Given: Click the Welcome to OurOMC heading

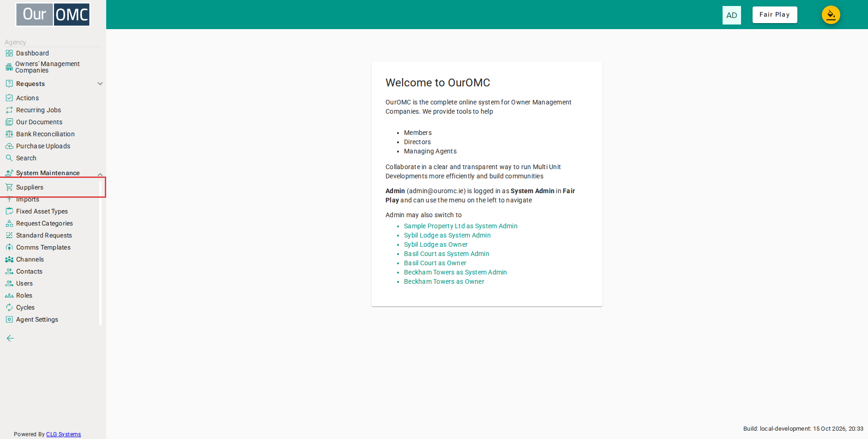Looking at the screenshot, I should coord(438,83).
